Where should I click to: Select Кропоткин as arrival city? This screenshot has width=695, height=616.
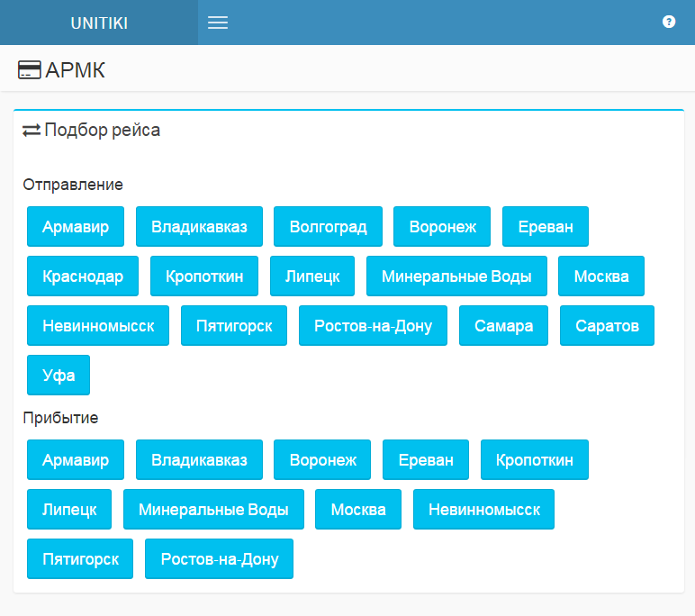click(x=534, y=459)
